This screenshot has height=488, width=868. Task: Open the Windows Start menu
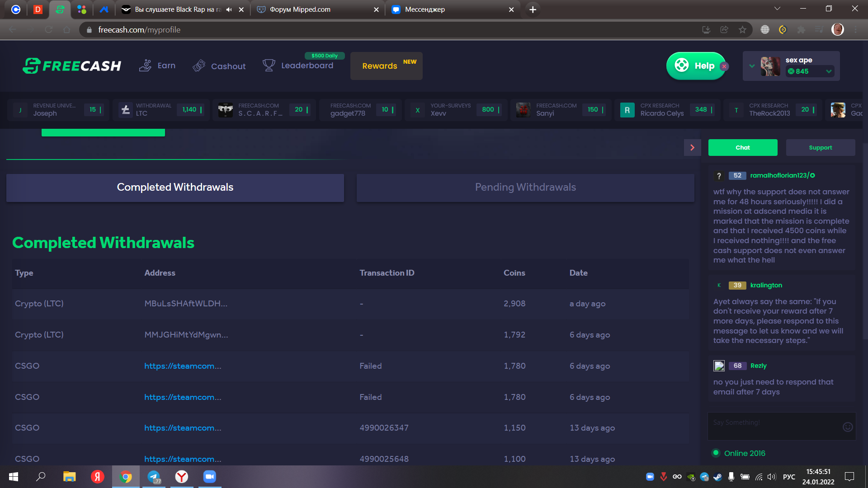pos(14,477)
